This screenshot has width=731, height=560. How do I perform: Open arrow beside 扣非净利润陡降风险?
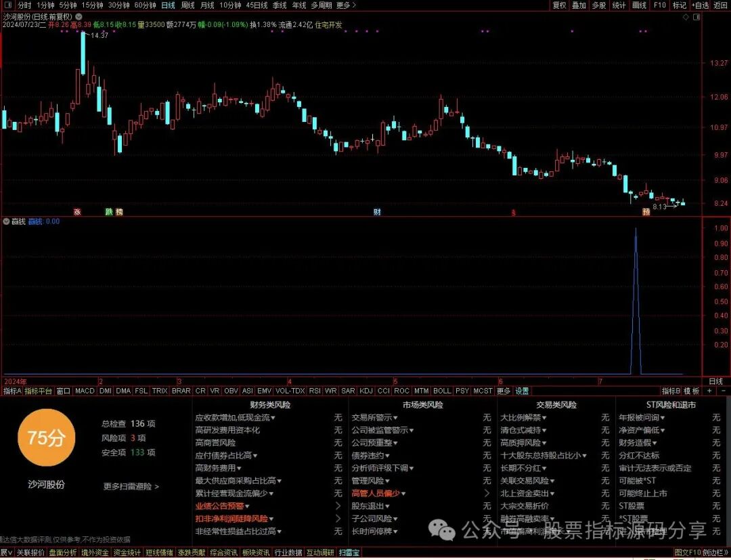point(338,519)
